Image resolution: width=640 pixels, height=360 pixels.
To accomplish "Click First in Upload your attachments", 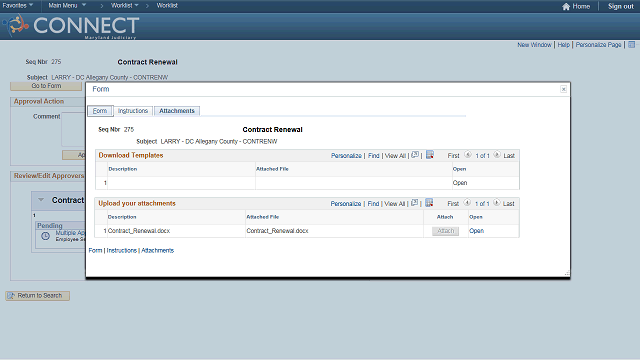I will (453, 204).
